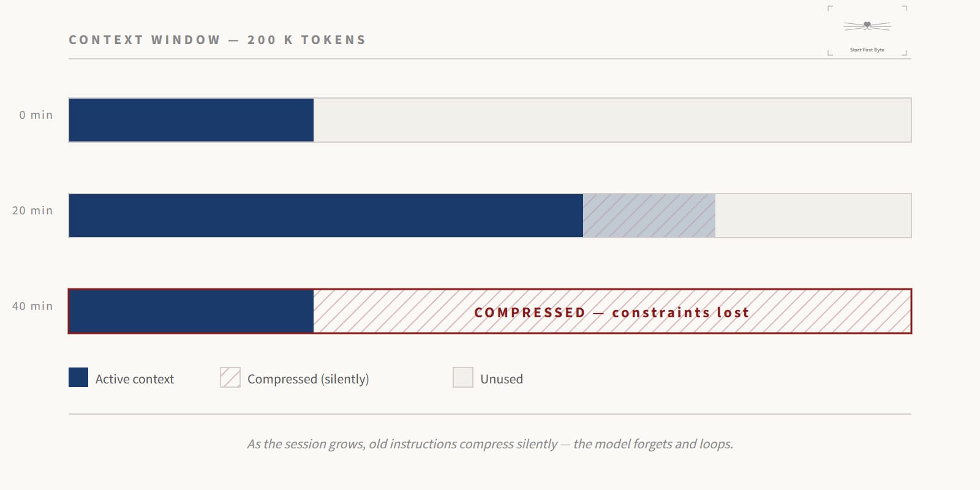Image resolution: width=980 pixels, height=490 pixels.
Task: Click the Compressed (silently) hatched legend swatch
Action: tap(230, 377)
